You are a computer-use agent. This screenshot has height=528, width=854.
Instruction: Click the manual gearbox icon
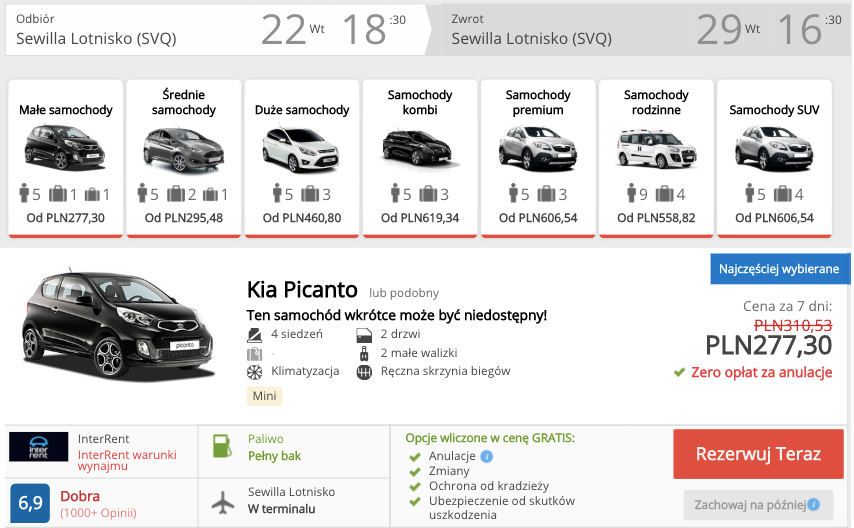click(363, 371)
